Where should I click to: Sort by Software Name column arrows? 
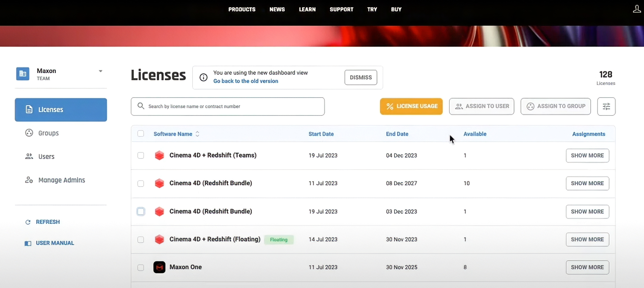click(197, 134)
